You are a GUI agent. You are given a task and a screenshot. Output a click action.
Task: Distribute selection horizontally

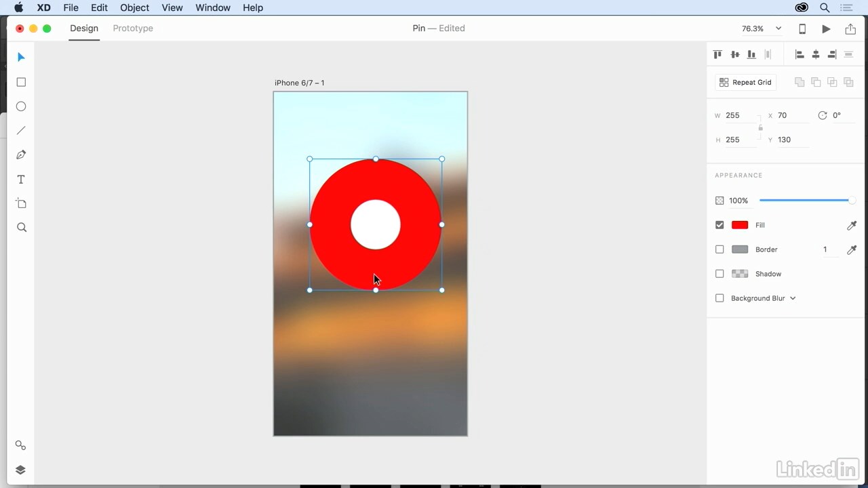pyautogui.click(x=848, y=54)
